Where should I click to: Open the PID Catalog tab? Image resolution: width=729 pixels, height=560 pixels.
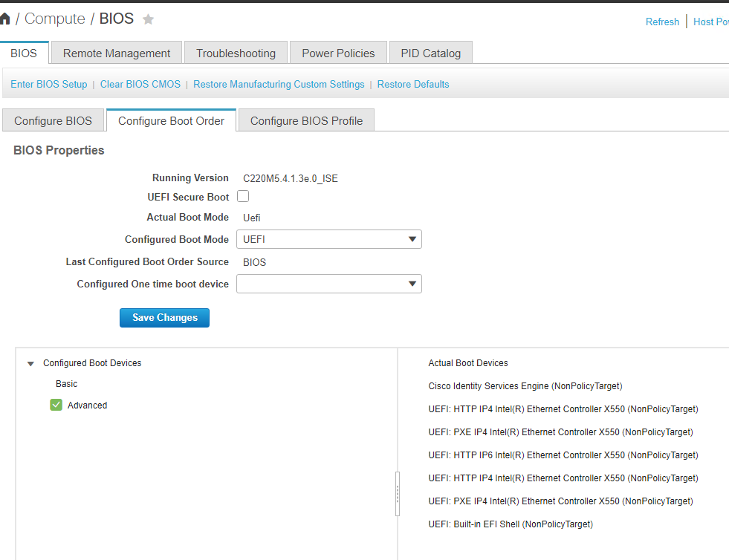coord(430,53)
